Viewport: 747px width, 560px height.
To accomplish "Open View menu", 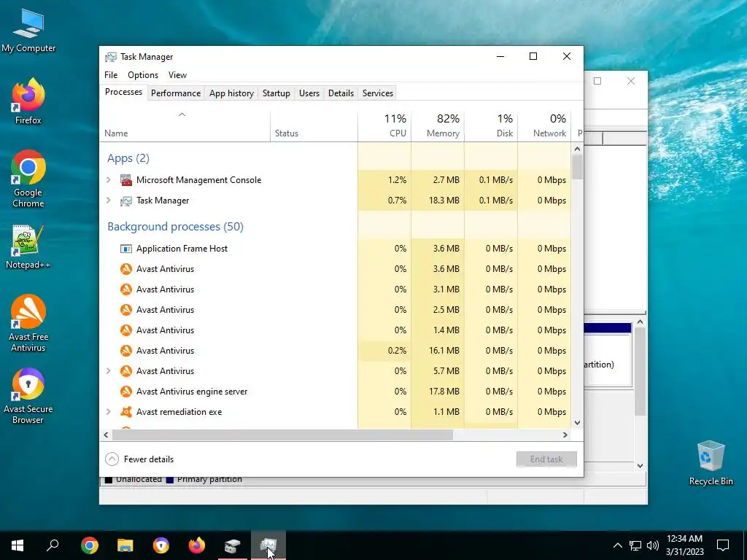I will (x=177, y=75).
